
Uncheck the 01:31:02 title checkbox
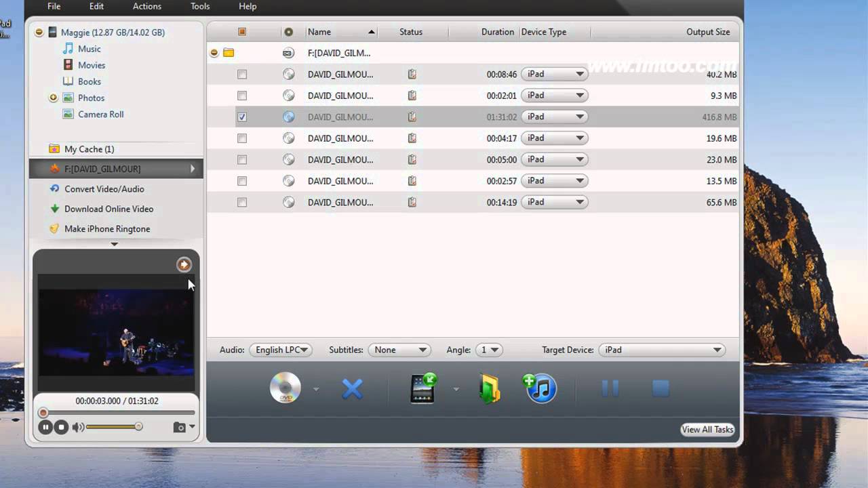point(242,117)
